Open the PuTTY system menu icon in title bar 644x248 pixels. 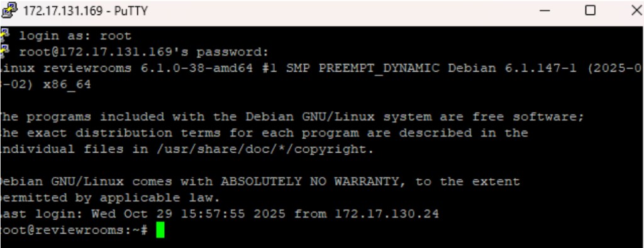coord(9,10)
